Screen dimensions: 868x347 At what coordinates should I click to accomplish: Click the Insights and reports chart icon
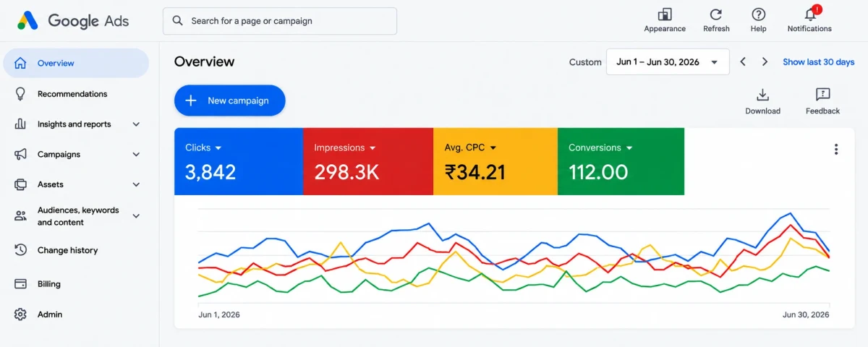pos(21,124)
